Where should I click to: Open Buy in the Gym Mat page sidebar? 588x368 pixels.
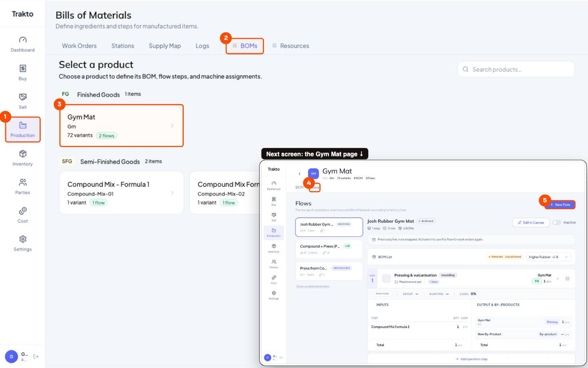tap(274, 201)
